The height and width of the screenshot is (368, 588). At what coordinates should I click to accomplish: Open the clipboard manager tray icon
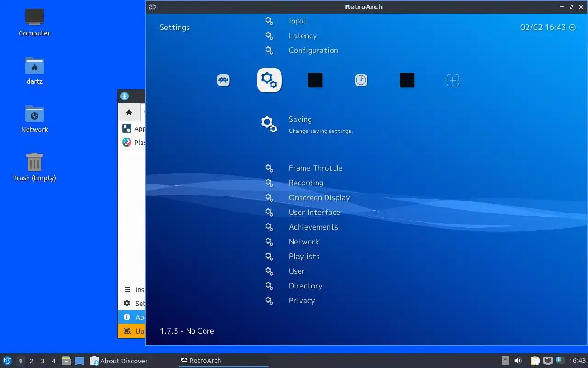click(535, 361)
